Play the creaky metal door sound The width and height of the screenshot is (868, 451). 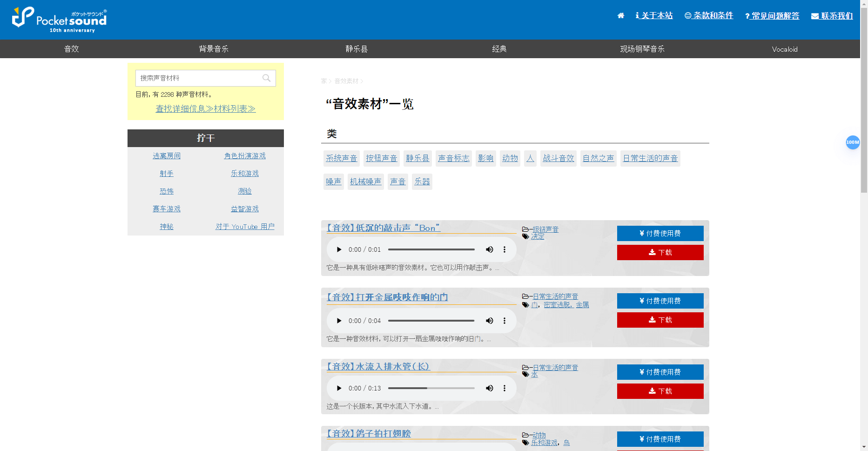click(x=339, y=321)
